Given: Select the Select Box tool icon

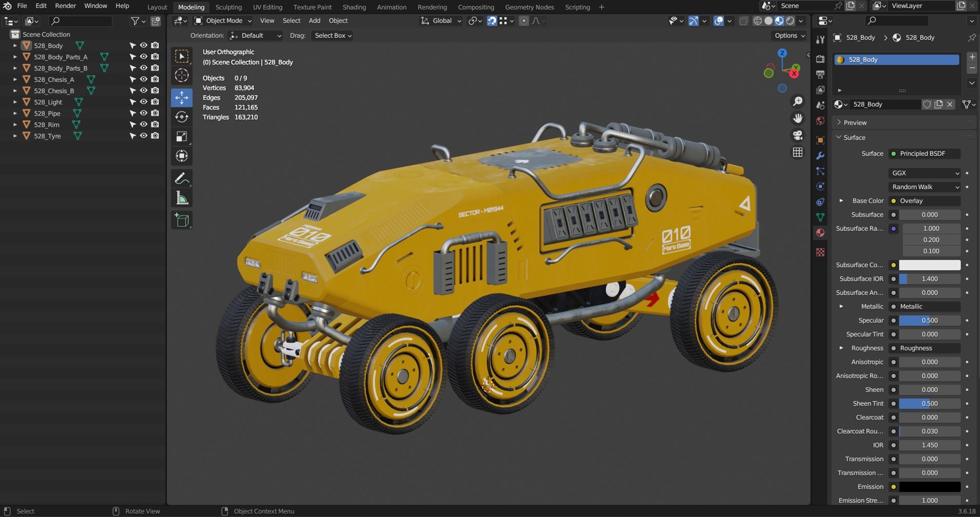Looking at the screenshot, I should click(x=182, y=56).
